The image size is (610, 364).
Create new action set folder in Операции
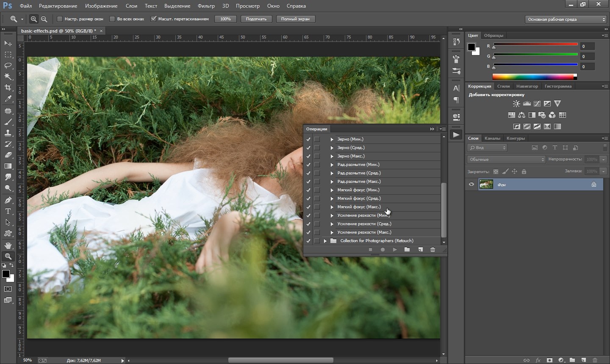407,250
